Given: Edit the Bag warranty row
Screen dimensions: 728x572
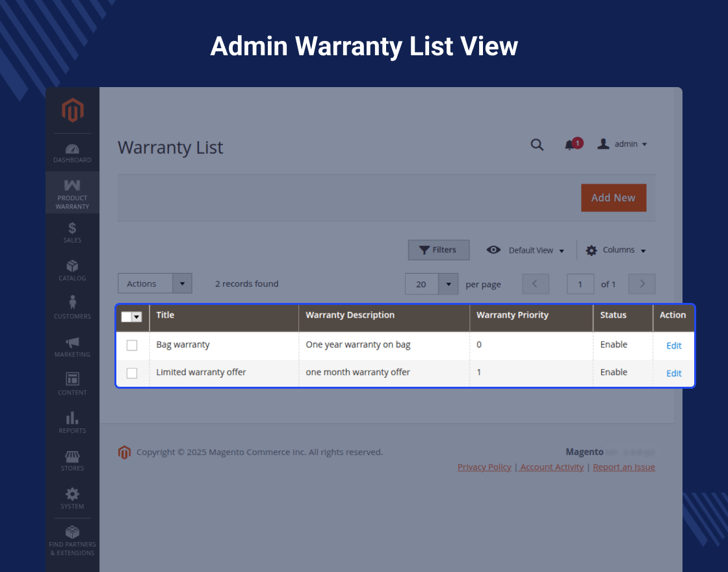Looking at the screenshot, I should [x=673, y=345].
